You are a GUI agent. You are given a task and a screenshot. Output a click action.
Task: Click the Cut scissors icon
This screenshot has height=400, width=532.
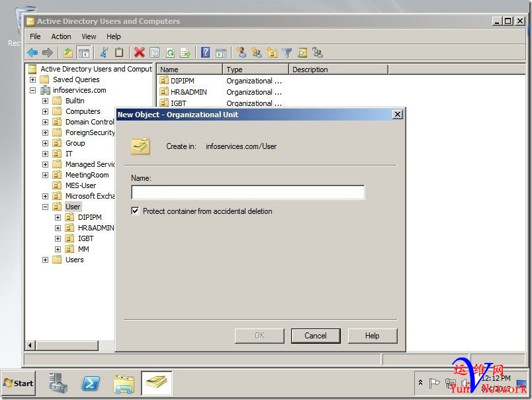point(104,52)
